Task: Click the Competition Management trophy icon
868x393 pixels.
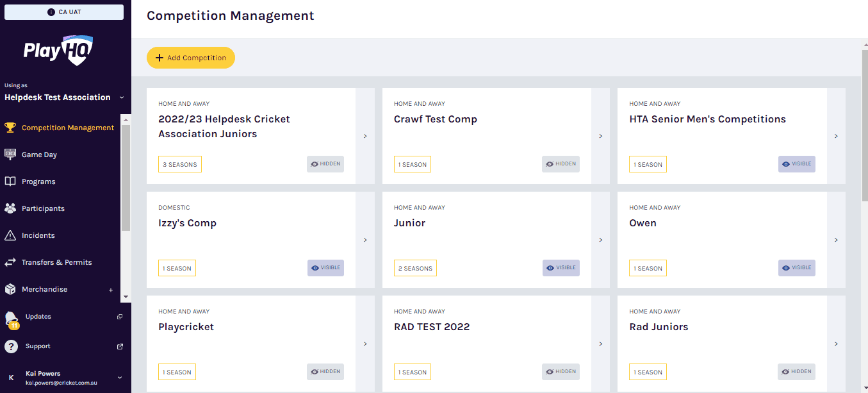Action: [10, 128]
